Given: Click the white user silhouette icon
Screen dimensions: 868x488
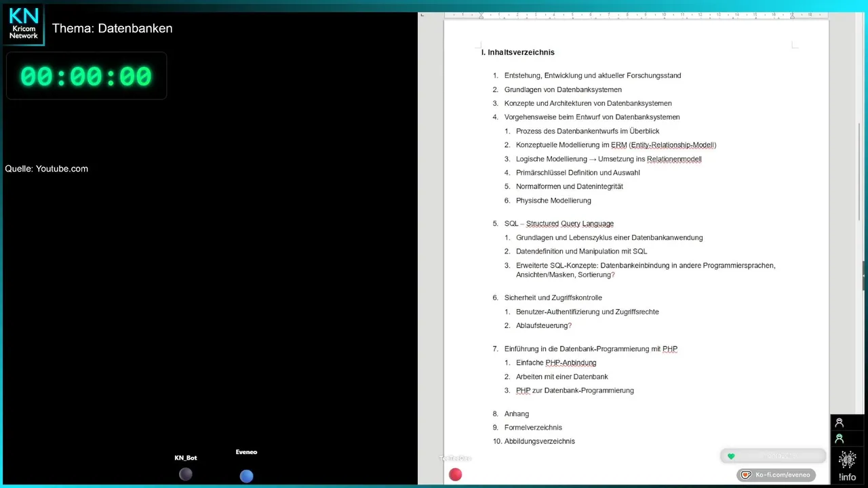Looking at the screenshot, I should click(x=839, y=423).
